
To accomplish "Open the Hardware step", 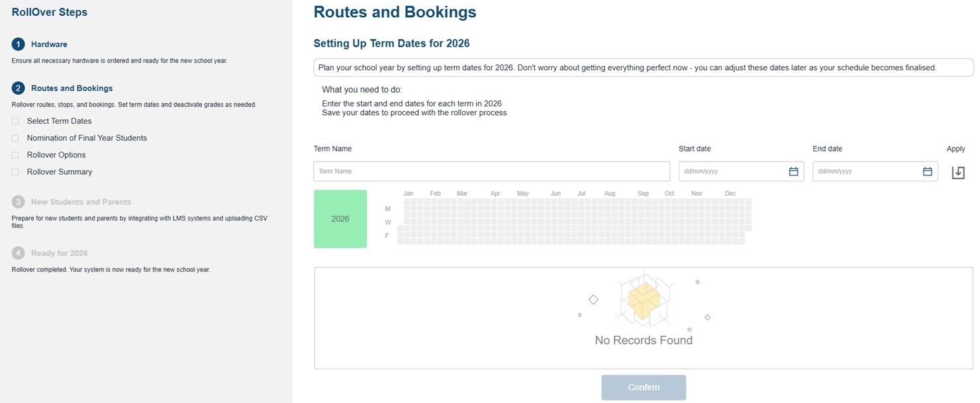I will click(x=49, y=44).
